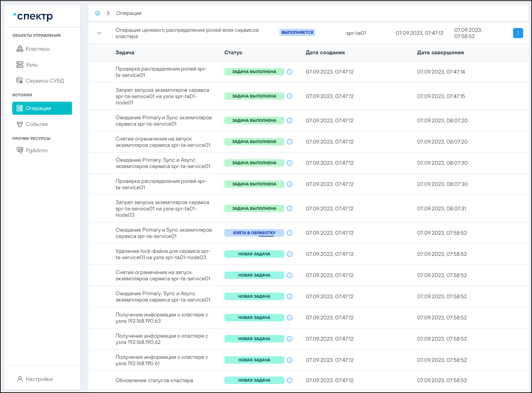The width and height of the screenshot is (532, 393).
Task: Launch PgAdmin from sidebar
Action: [36, 150]
